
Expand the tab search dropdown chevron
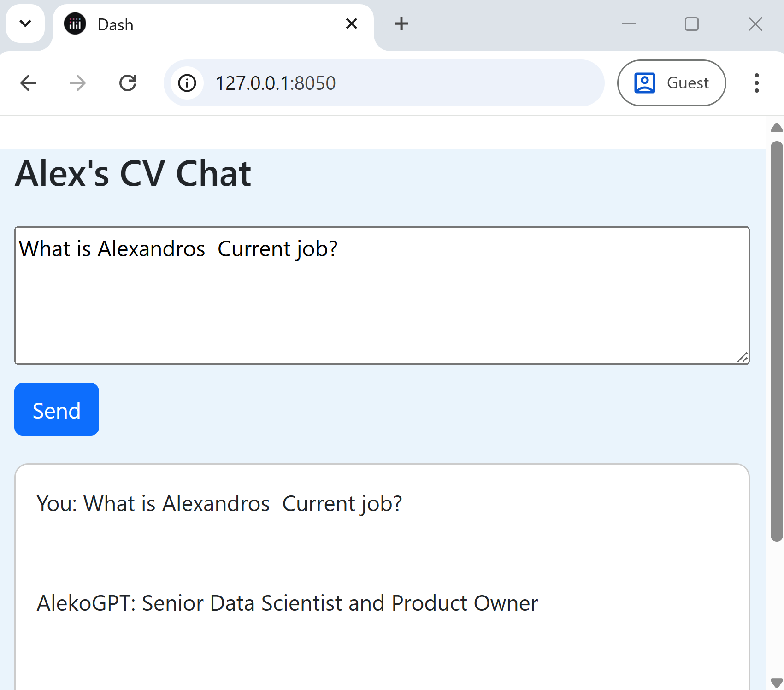click(x=25, y=24)
